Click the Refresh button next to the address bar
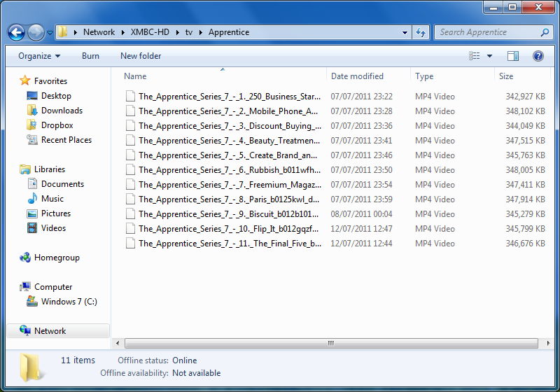This screenshot has width=560, height=392. [421, 32]
